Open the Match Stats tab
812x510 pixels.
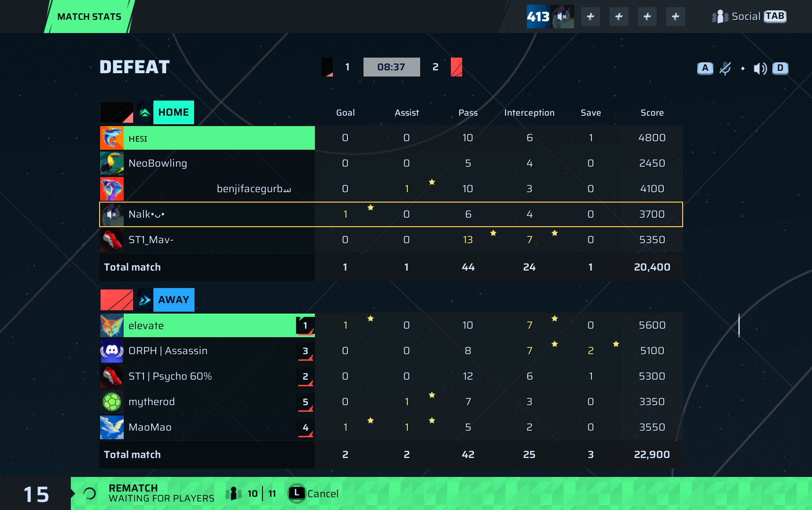pos(89,17)
